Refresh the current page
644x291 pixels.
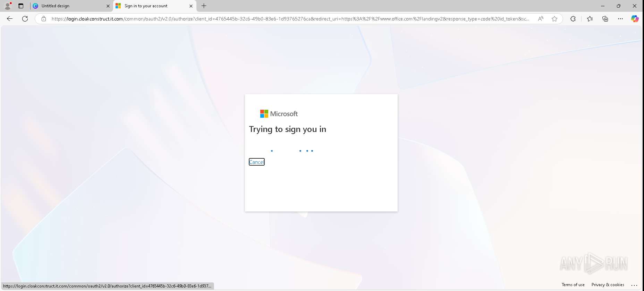[x=25, y=19]
